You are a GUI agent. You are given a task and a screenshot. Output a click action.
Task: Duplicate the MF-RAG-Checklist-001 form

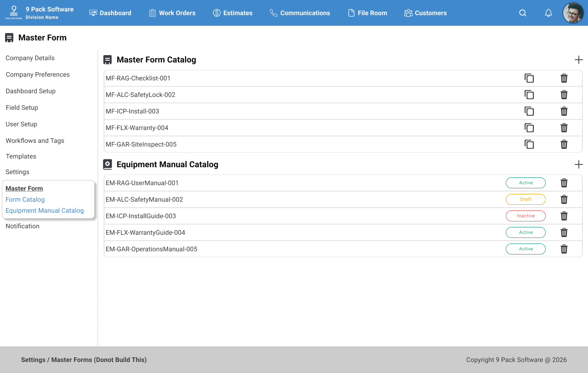click(529, 78)
